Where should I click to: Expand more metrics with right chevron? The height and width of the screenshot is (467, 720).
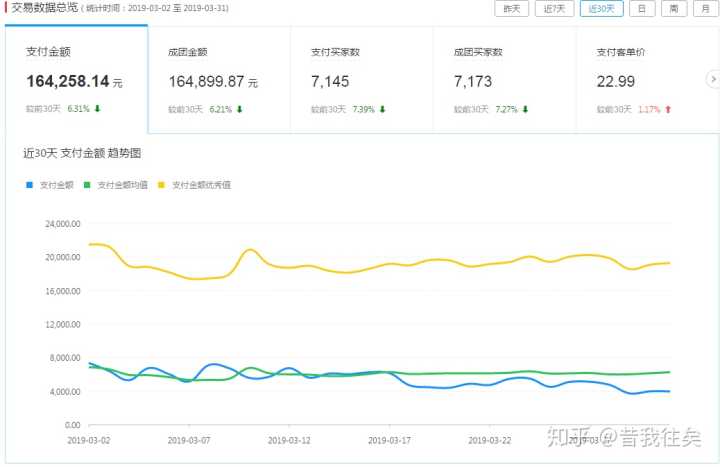click(x=713, y=78)
